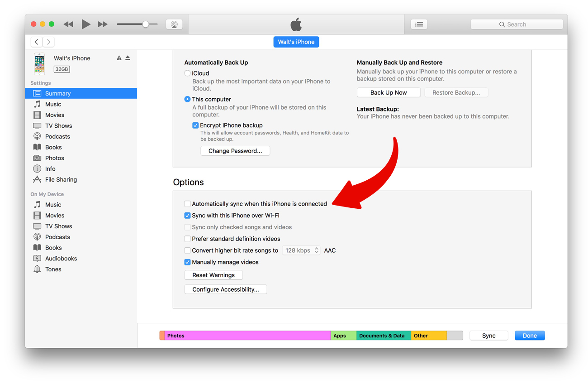
Task: Click the yellow Other storage segment
Action: click(x=429, y=336)
